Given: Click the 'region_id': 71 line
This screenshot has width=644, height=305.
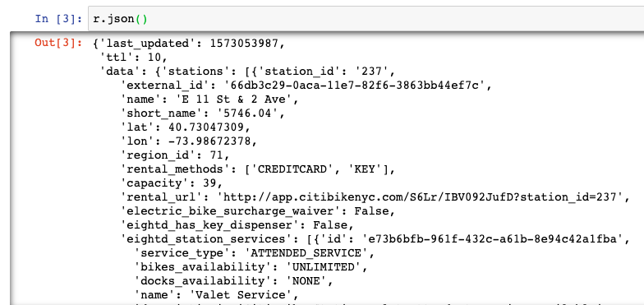Looking at the screenshot, I should tap(175, 155).
